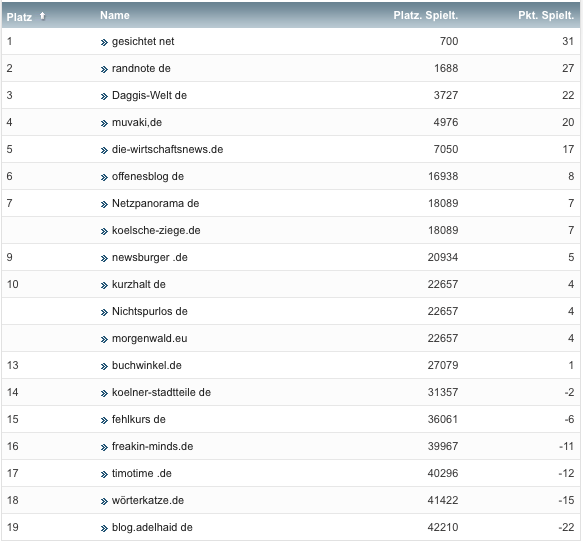Select the points value -22 in blog.adelhaid row
The height and width of the screenshot is (543, 583).
(x=566, y=527)
